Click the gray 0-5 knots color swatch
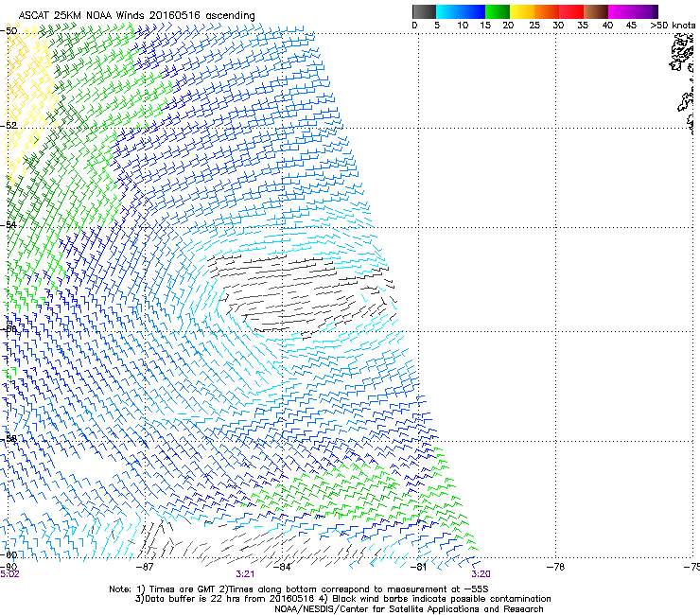This screenshot has height=615, width=700. (x=424, y=11)
